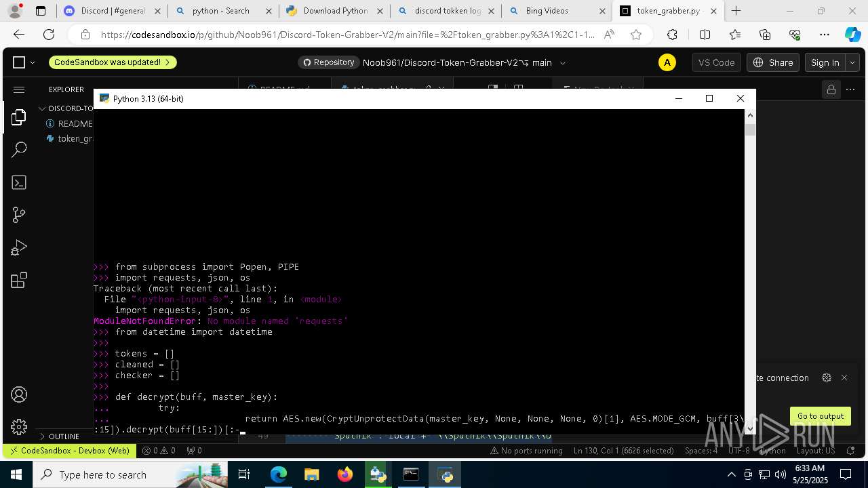This screenshot has height=488, width=868.
Task: Open Edge Collections icon
Action: click(765, 35)
